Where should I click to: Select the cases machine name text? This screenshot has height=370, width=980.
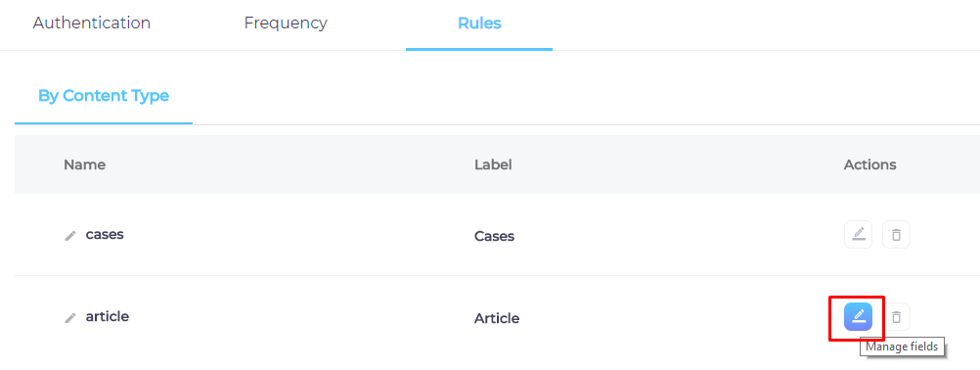(x=105, y=234)
